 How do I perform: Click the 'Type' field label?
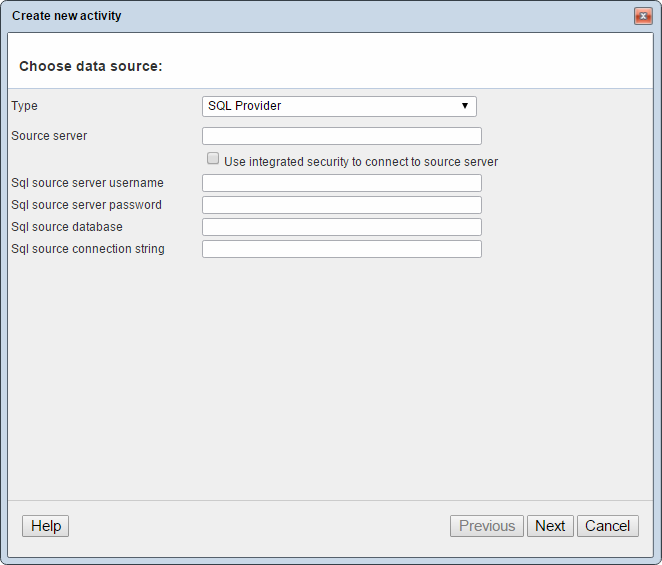24,106
